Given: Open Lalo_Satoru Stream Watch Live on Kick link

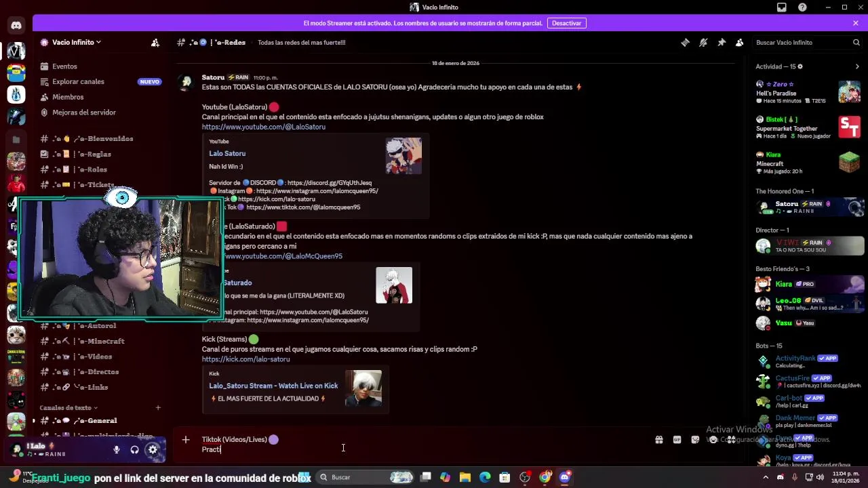Looking at the screenshot, I should click(273, 386).
